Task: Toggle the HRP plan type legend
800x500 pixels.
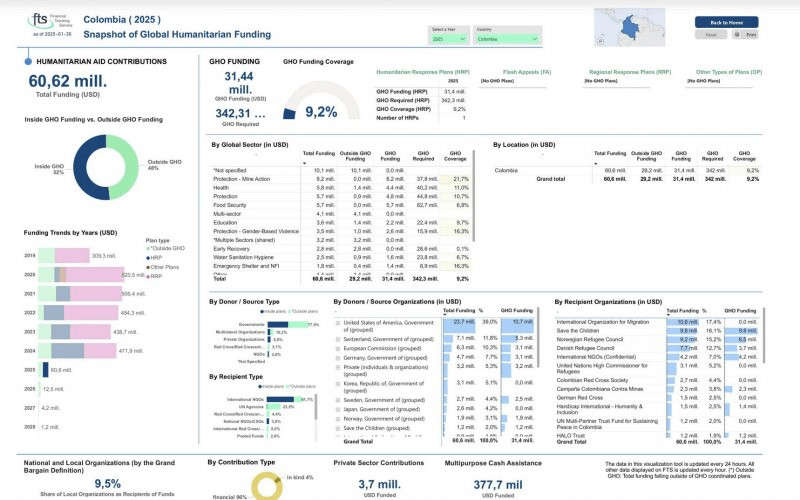Action: point(161,258)
